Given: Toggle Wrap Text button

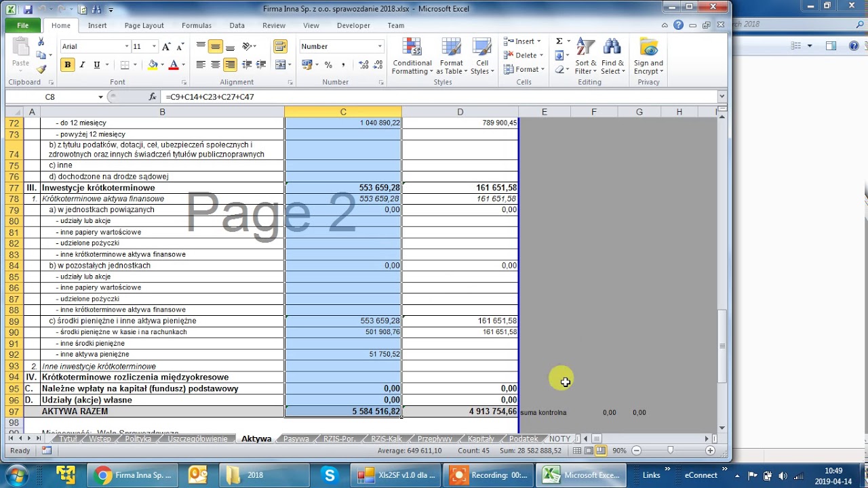Looking at the screenshot, I should tap(280, 47).
